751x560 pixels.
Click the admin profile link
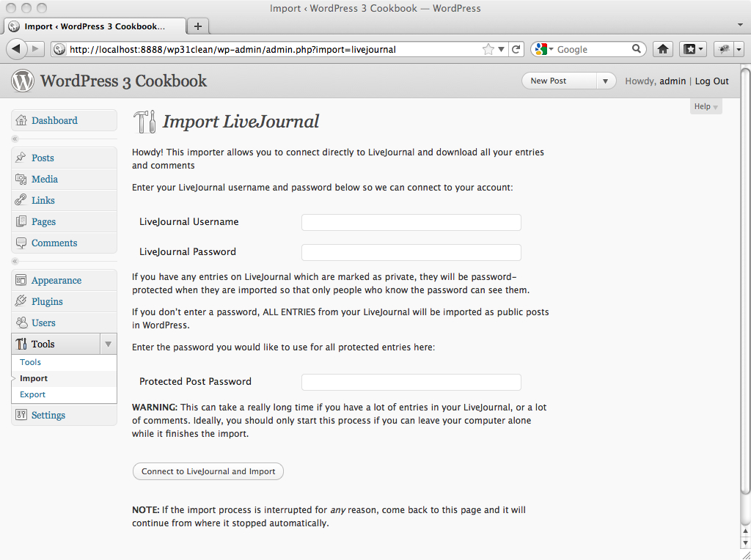pyautogui.click(x=673, y=81)
